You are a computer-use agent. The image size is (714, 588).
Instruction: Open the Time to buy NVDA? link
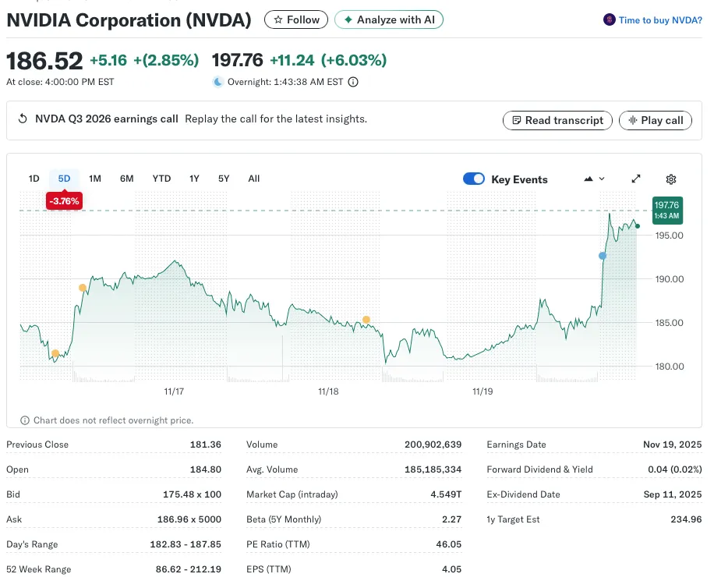tap(660, 20)
